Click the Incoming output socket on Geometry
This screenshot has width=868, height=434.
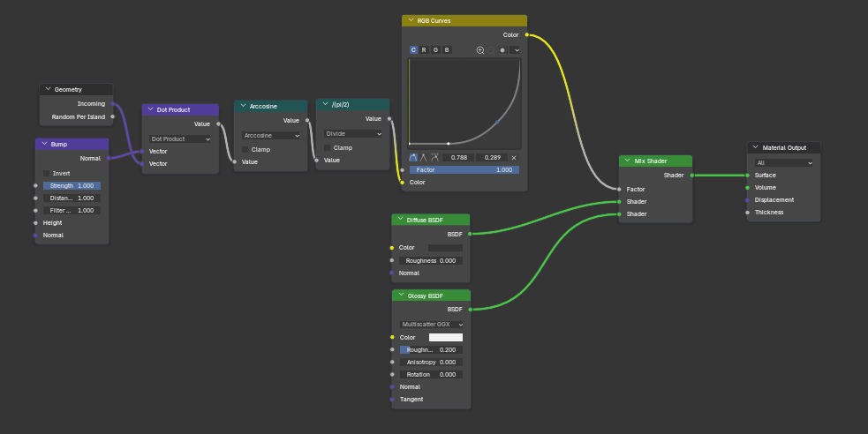tap(113, 103)
